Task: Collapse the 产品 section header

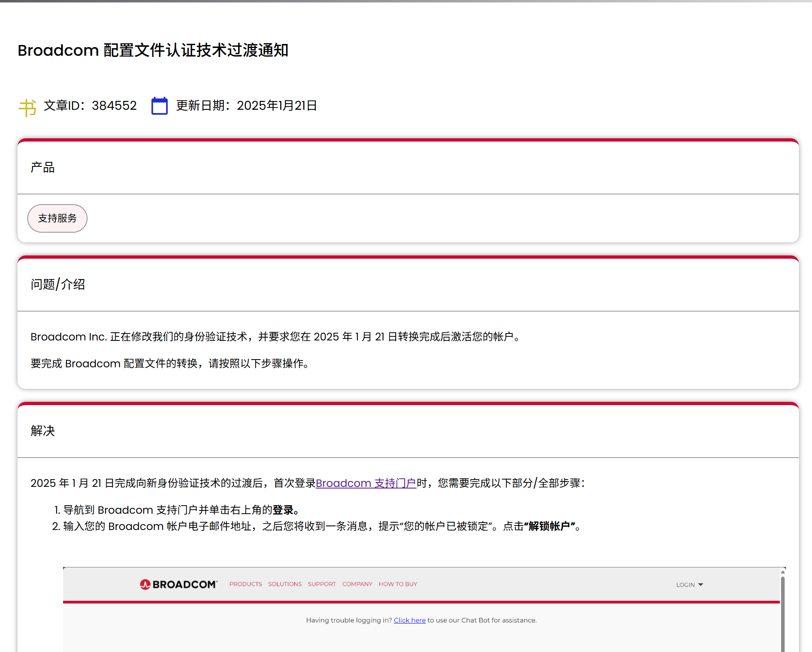Action: click(42, 167)
